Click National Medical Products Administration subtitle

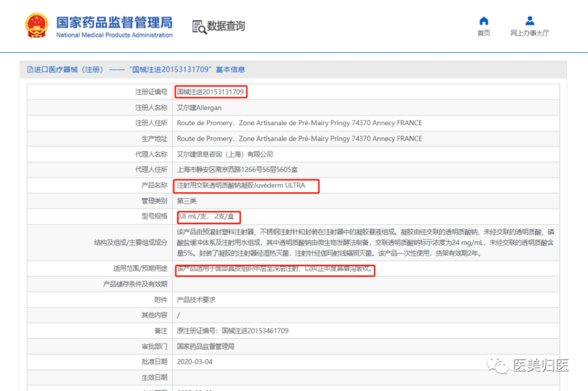point(114,35)
